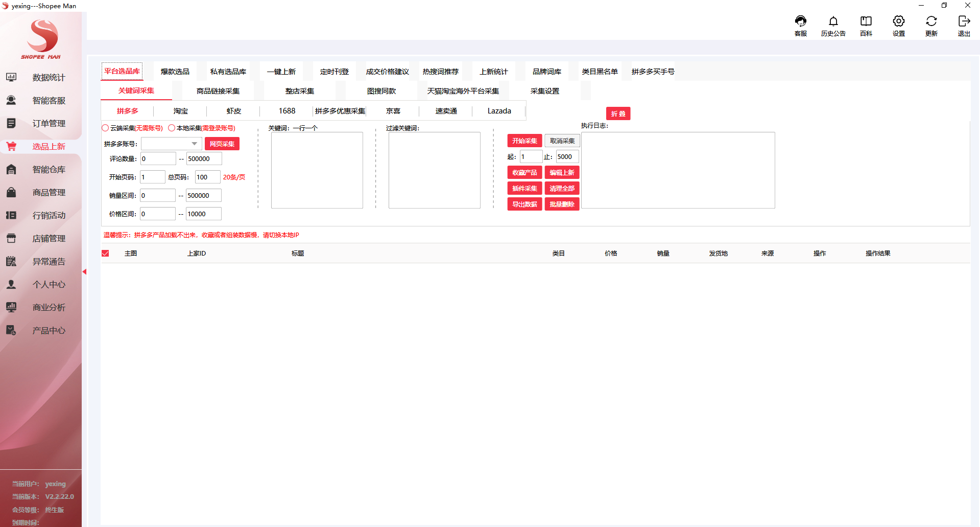This screenshot has width=980, height=527.
Task: Switch to 平台选品库 tab
Action: point(122,71)
